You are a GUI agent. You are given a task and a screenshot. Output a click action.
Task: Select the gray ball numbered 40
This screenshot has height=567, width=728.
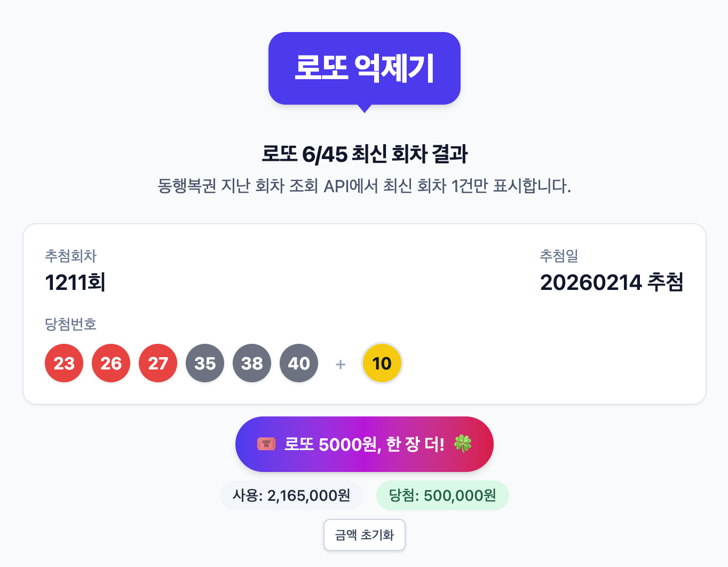pos(299,363)
